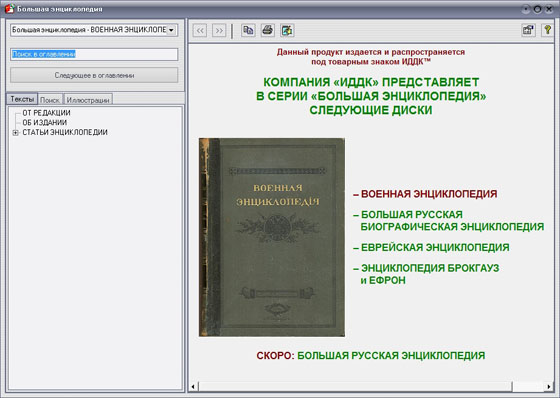Image resolution: width=560 pixels, height=398 pixels.
Task: Open the Тексты tab
Action: [22, 99]
